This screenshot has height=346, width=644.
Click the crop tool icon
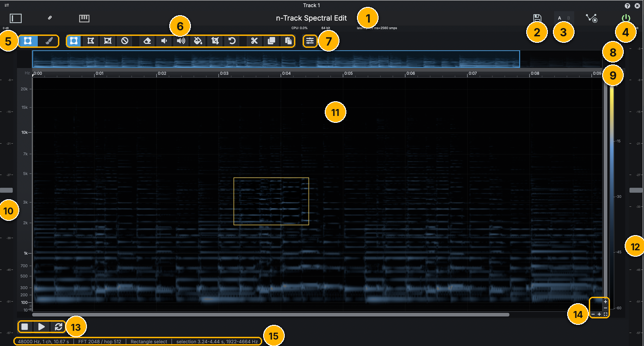[215, 41]
